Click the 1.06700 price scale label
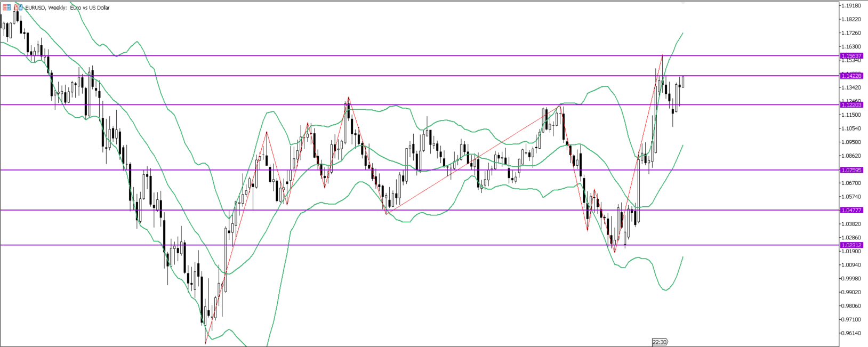Image resolution: width=868 pixels, height=347 pixels. [x=851, y=183]
